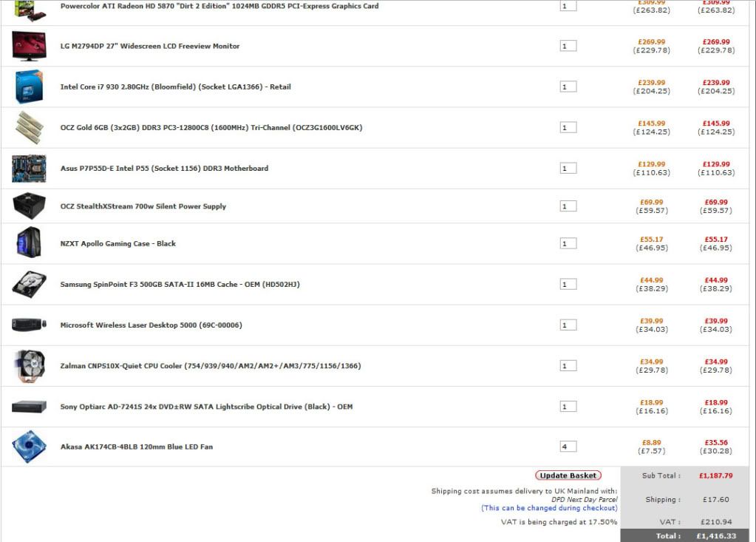Open the Asus P7P55D-E Motherboard link
Viewport: 756px width, 542px height.
[164, 169]
